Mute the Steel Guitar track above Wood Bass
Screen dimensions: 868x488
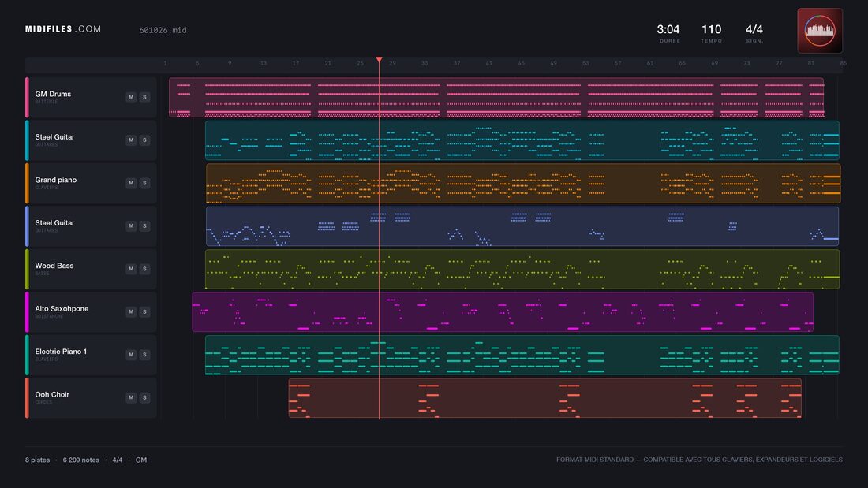(131, 225)
